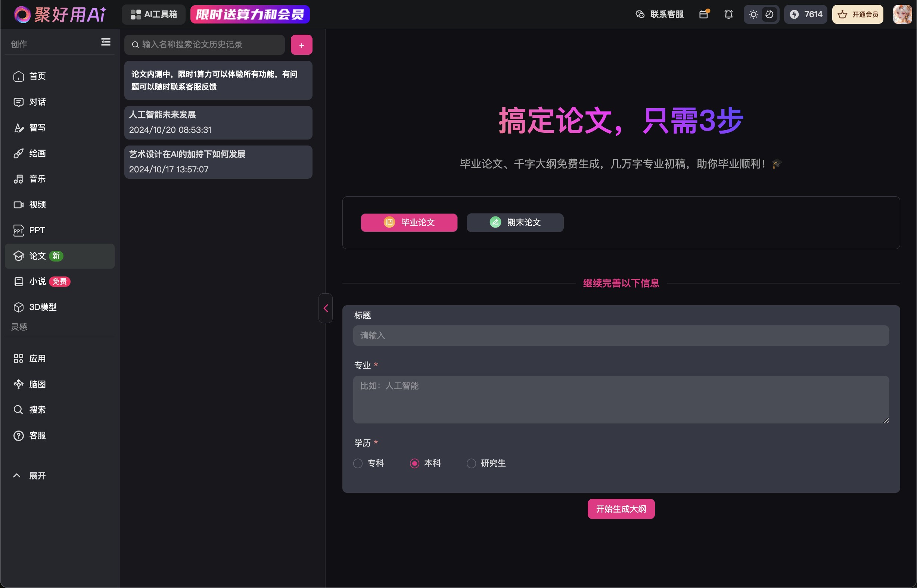Open the 3D模型 sidebar item
This screenshot has height=588, width=917.
42,307
